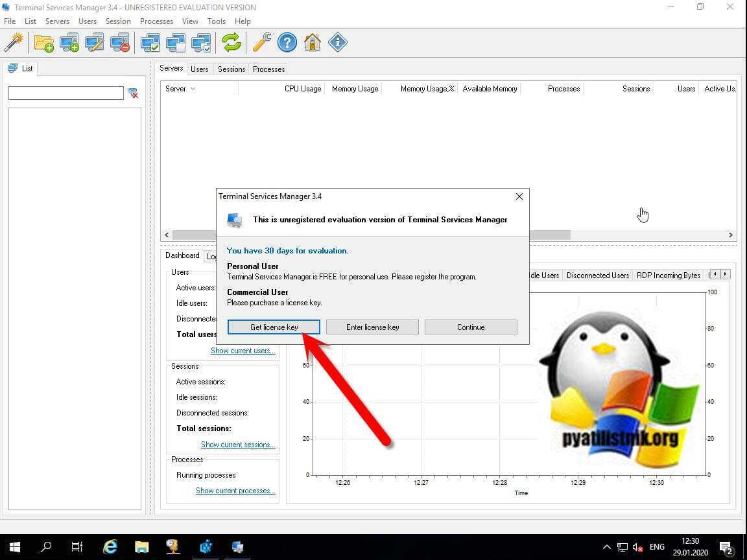Open the Show current sessions link

pos(238,445)
